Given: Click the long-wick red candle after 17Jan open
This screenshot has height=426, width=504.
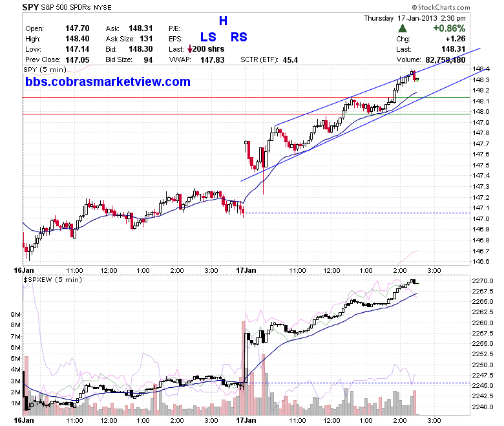Looking at the screenshot, I should tap(263, 171).
